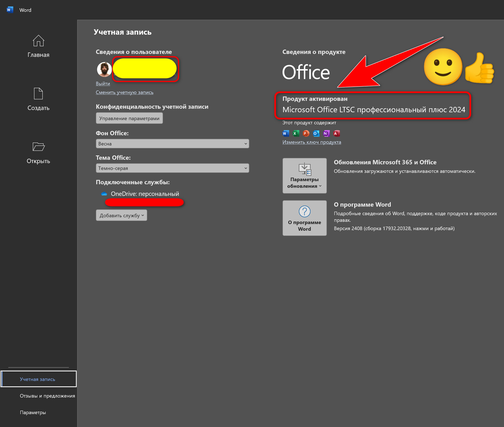This screenshot has height=427, width=504.
Task: Select the Учетная запись tab
Action: click(39, 379)
